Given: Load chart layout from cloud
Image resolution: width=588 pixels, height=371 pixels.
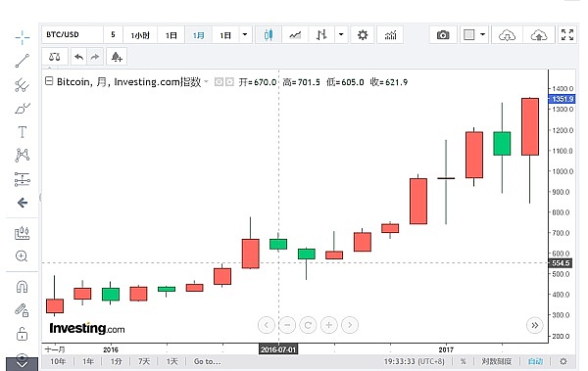Looking at the screenshot, I should pyautogui.click(x=507, y=35).
